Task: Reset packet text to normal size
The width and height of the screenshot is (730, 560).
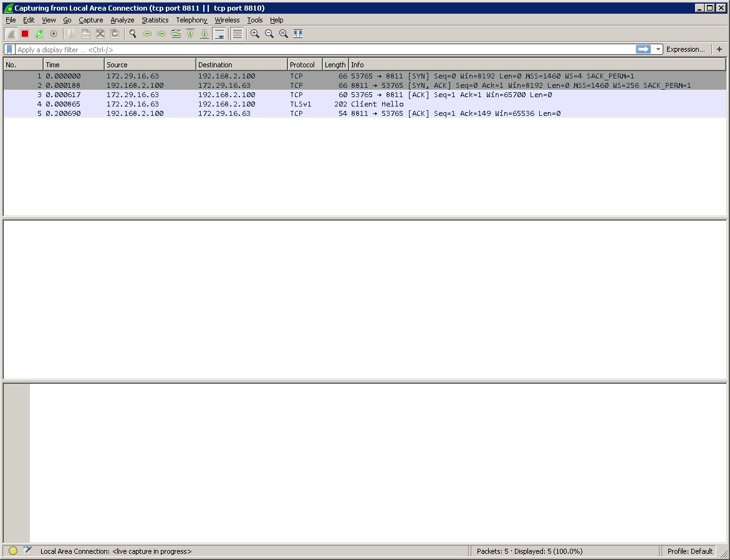Action: [284, 34]
